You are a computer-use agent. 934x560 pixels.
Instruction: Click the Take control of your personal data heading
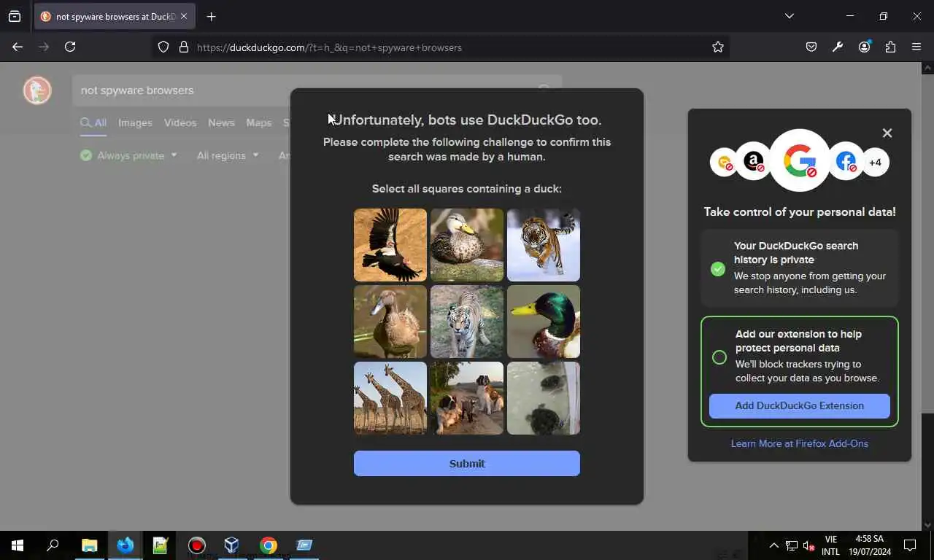pyautogui.click(x=800, y=212)
